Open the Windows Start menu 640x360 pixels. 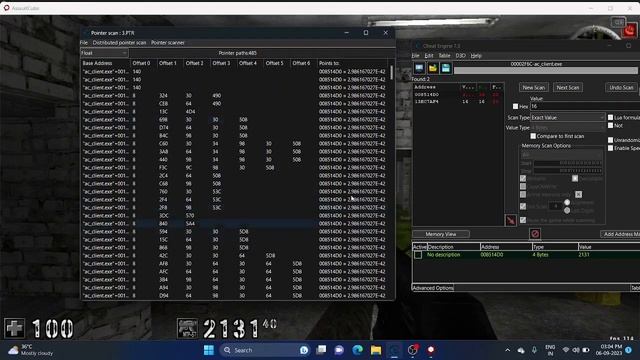click(x=209, y=350)
